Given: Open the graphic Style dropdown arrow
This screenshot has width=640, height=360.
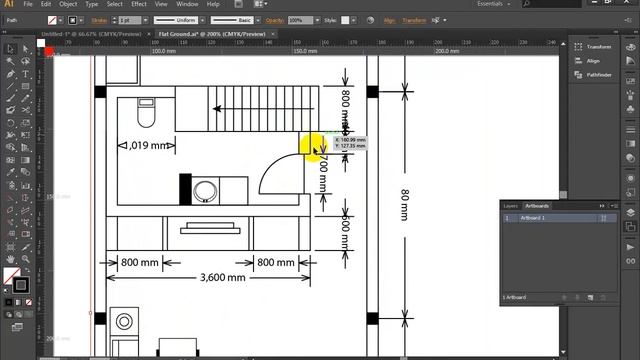Looking at the screenshot, I should [x=353, y=20].
